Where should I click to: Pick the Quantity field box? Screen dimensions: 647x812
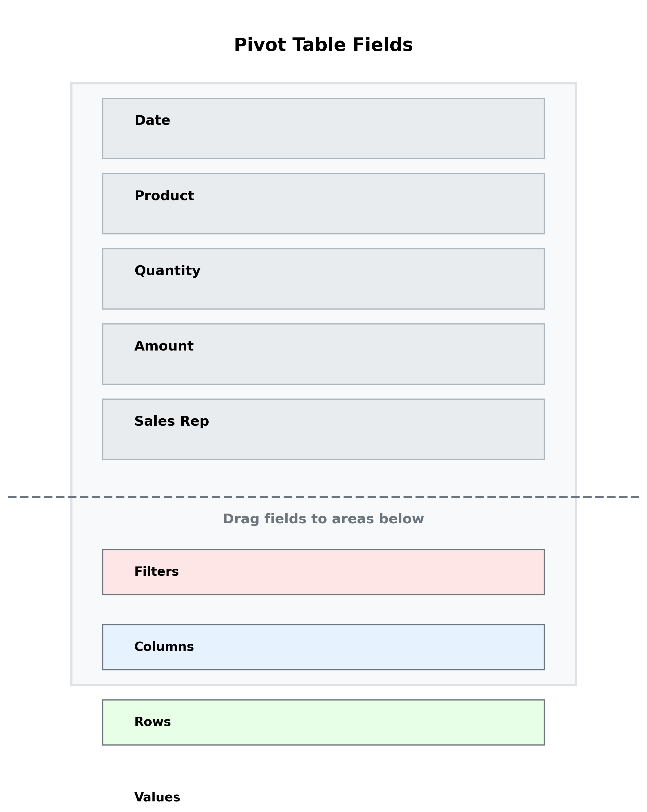coord(323,279)
